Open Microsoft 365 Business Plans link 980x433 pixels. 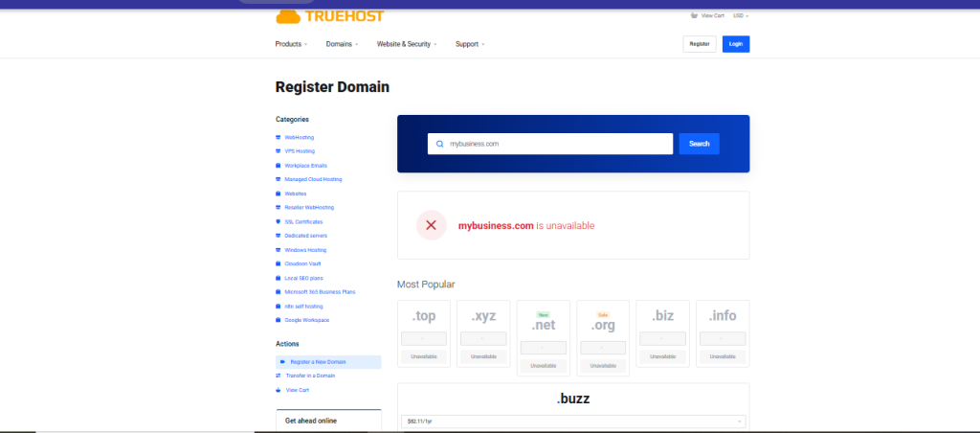320,292
